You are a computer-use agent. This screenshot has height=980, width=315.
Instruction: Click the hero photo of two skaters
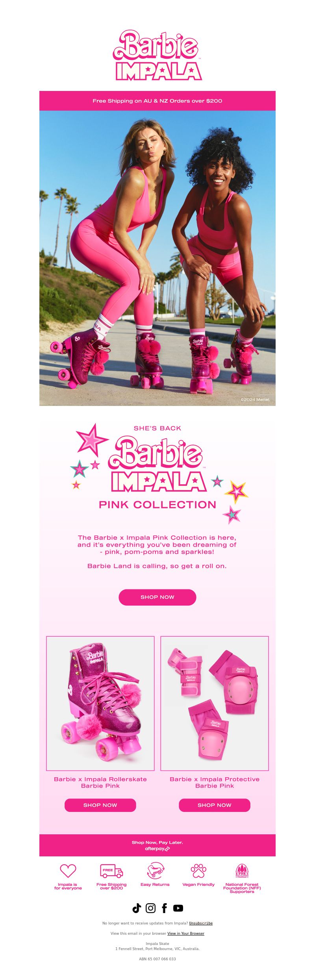(157, 258)
